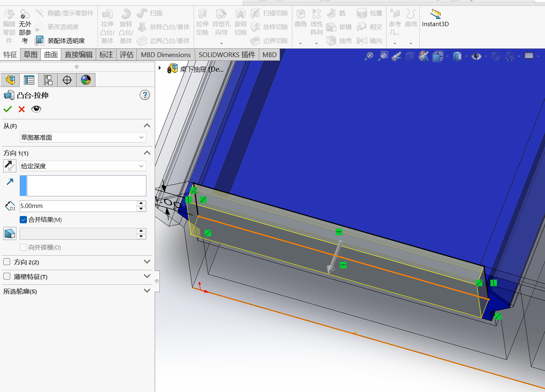The height and width of the screenshot is (392, 545).
Task: Click the Sweep (扫描) feature icon
Action: tap(142, 13)
